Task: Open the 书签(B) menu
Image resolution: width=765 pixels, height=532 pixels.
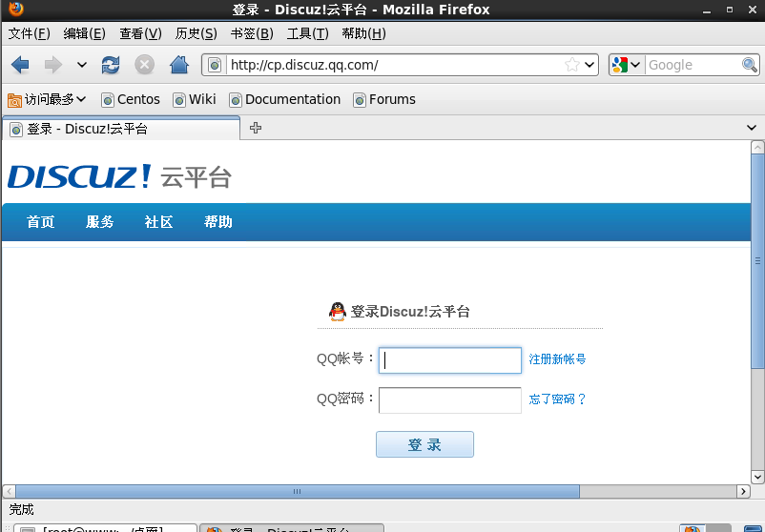Action: [252, 33]
